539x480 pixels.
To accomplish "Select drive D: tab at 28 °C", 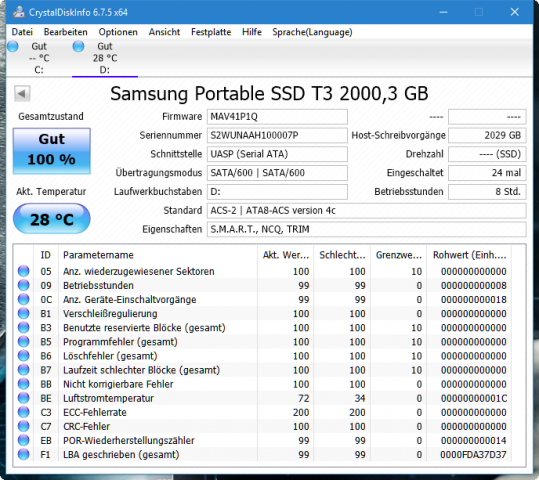I will tap(105, 58).
